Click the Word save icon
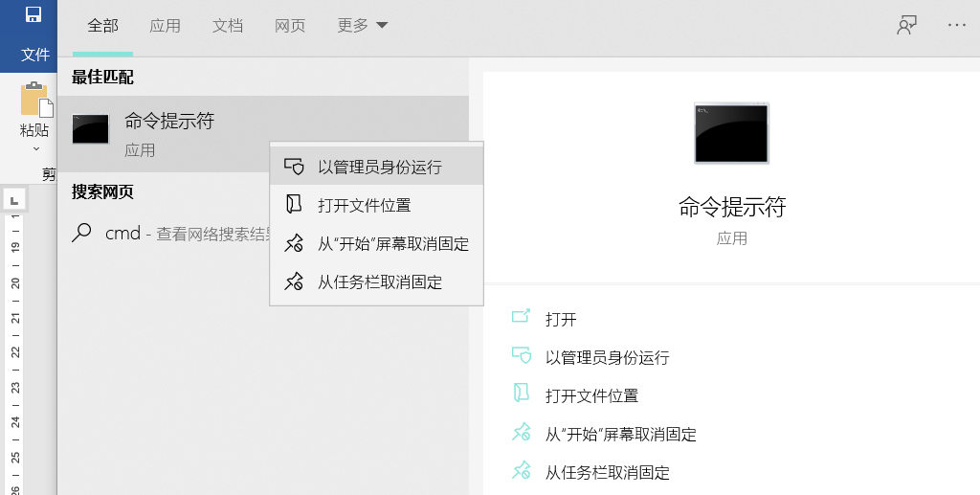The image size is (980, 495). [33, 14]
